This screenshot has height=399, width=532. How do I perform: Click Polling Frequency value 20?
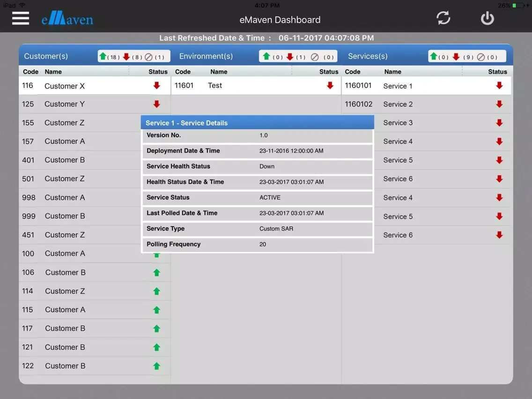tap(263, 244)
